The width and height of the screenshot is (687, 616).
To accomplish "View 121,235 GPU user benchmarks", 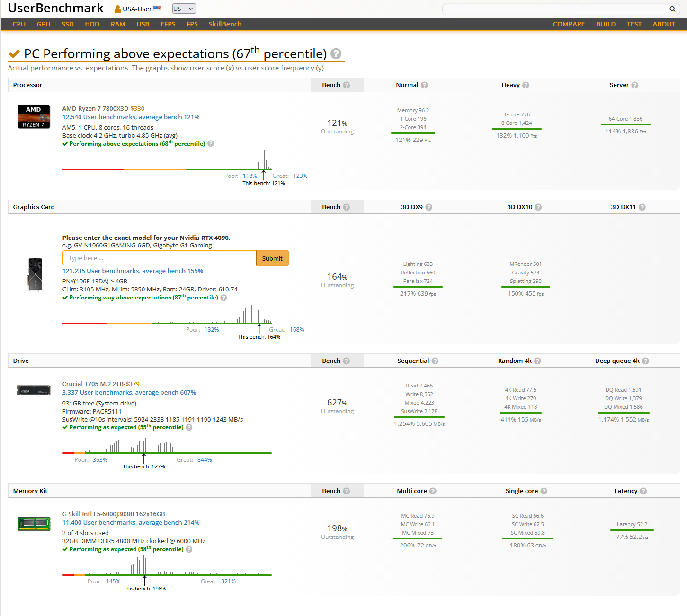I will tap(133, 271).
